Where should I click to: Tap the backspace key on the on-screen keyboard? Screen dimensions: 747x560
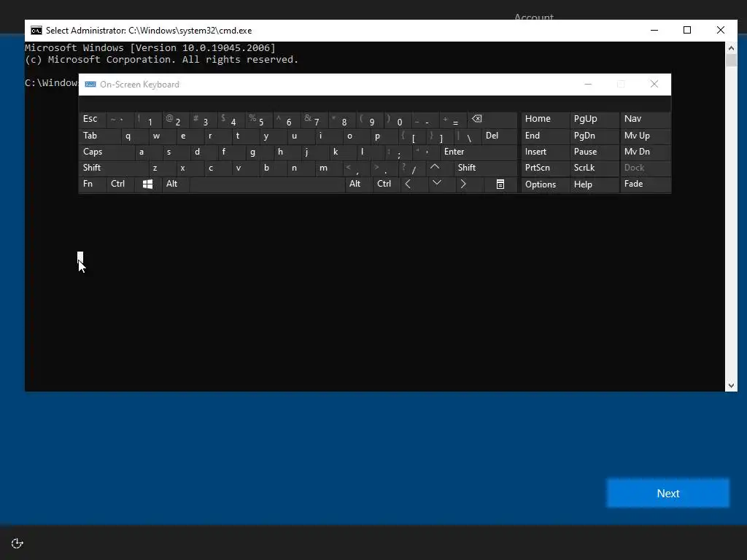[492, 120]
